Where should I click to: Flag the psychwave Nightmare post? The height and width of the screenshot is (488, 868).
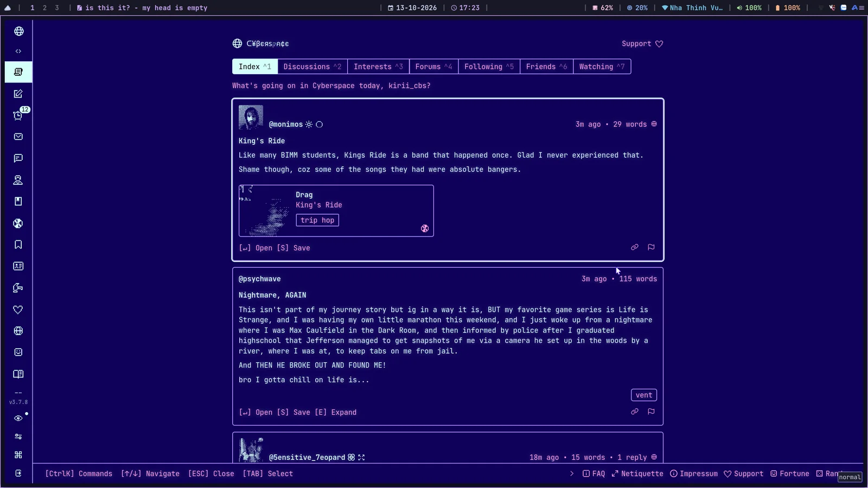click(651, 412)
